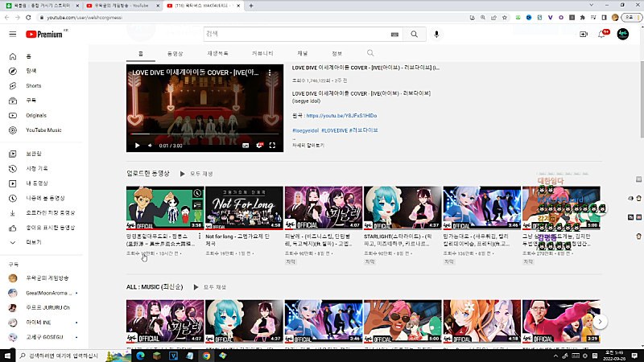The width and height of the screenshot is (644, 362).
Task: Open JURURU Ch subscription channel
Action: coord(41,308)
